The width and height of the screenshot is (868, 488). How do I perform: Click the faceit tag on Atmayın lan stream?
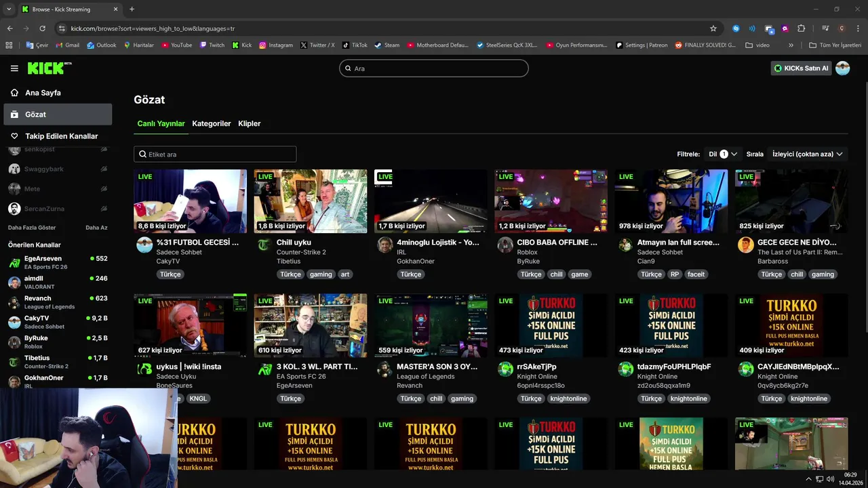[x=696, y=274]
